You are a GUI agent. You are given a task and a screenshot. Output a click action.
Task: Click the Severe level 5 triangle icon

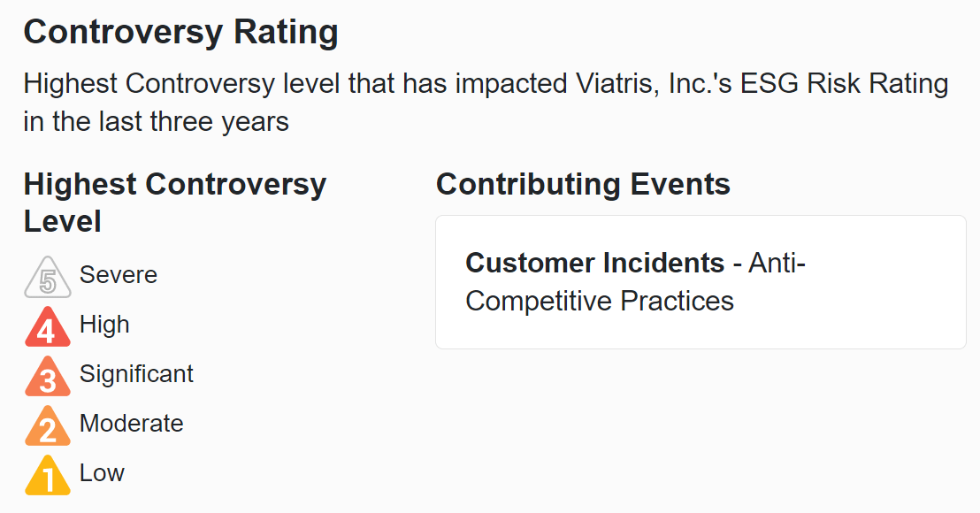[48, 277]
